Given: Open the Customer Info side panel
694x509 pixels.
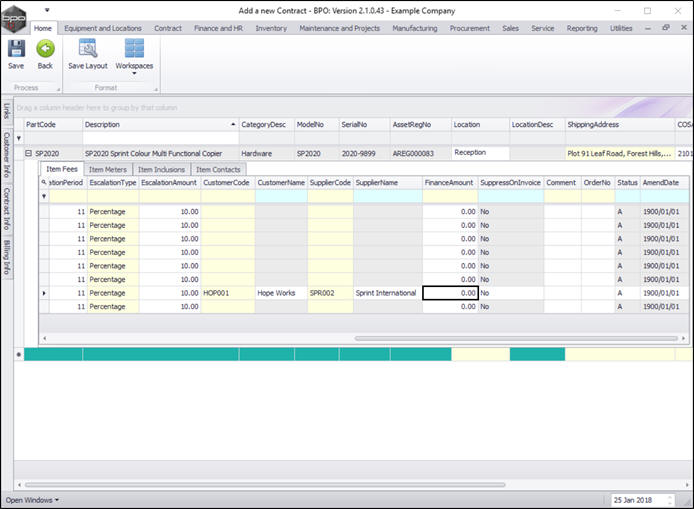Looking at the screenshot, I should tap(7, 154).
